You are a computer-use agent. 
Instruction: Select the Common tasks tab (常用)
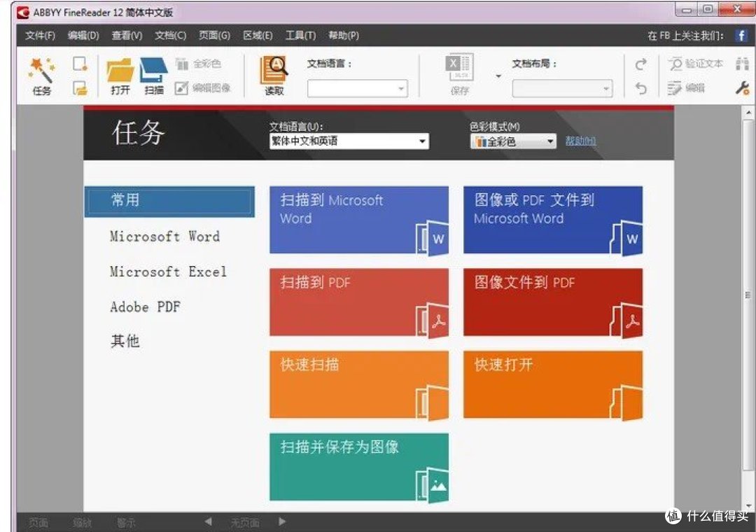tap(169, 201)
